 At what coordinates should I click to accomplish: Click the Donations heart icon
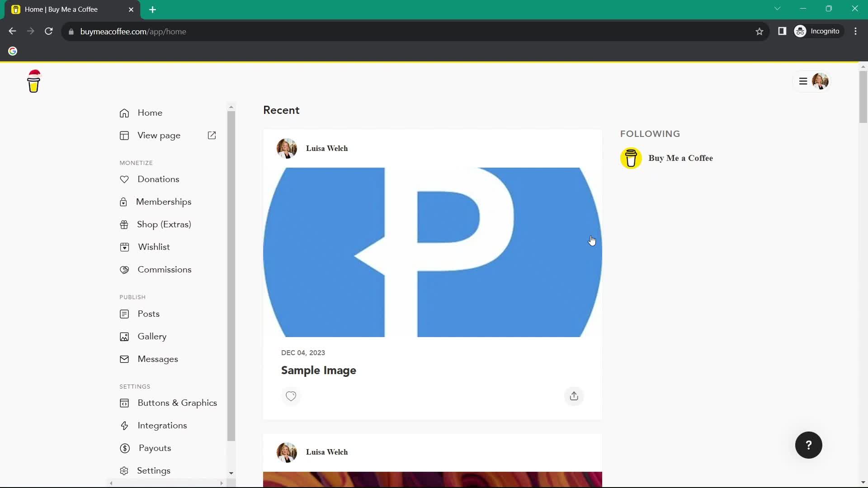(x=124, y=179)
